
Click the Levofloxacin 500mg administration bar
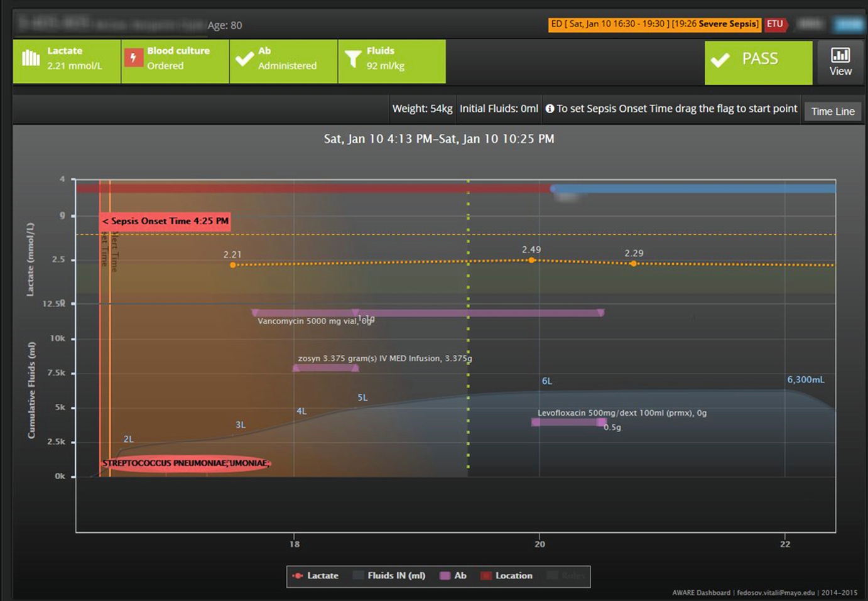pyautogui.click(x=568, y=422)
